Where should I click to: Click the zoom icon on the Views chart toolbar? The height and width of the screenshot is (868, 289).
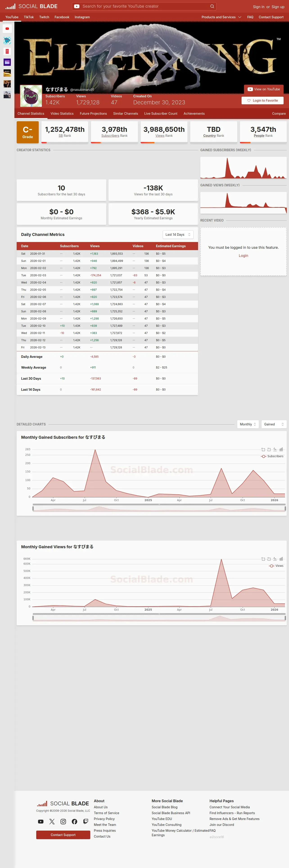click(x=263, y=559)
